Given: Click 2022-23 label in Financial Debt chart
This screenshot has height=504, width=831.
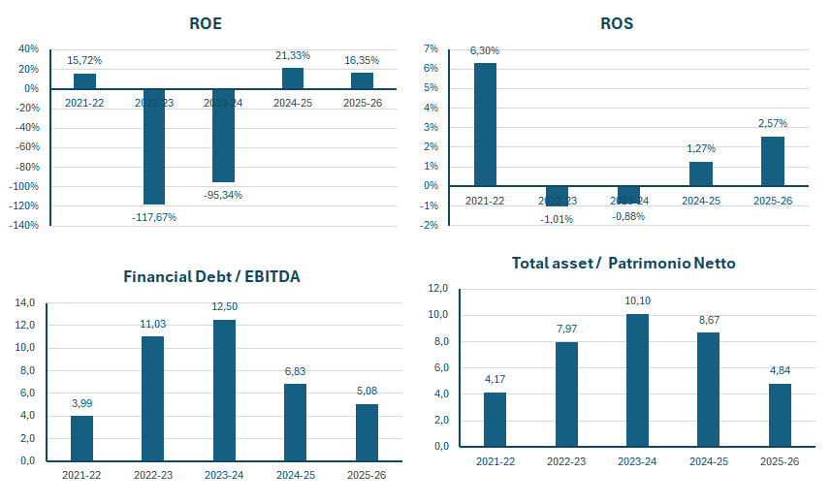Looking at the screenshot, I should tap(153, 475).
